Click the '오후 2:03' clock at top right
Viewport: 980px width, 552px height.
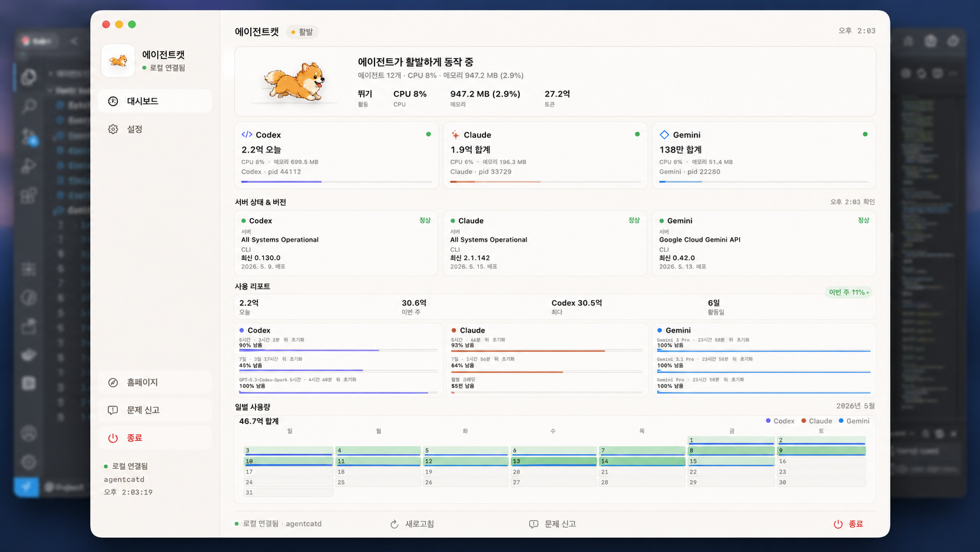pyautogui.click(x=857, y=31)
